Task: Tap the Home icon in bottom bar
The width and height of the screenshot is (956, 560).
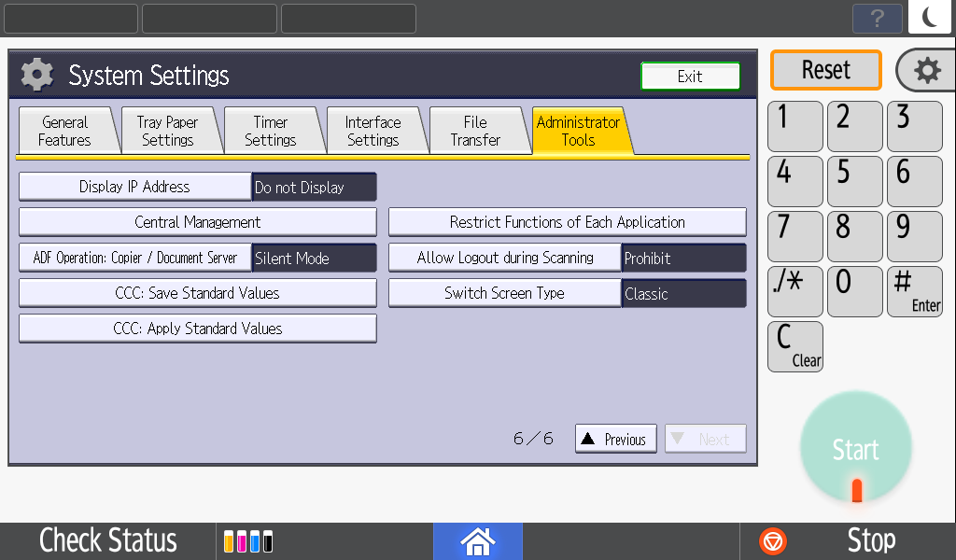Action: [477, 540]
